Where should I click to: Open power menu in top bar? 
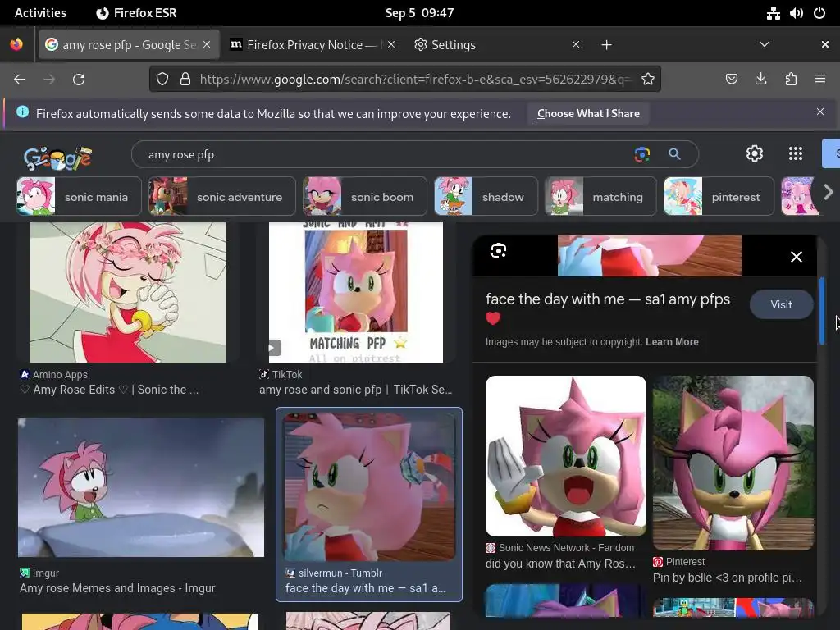pos(819,13)
